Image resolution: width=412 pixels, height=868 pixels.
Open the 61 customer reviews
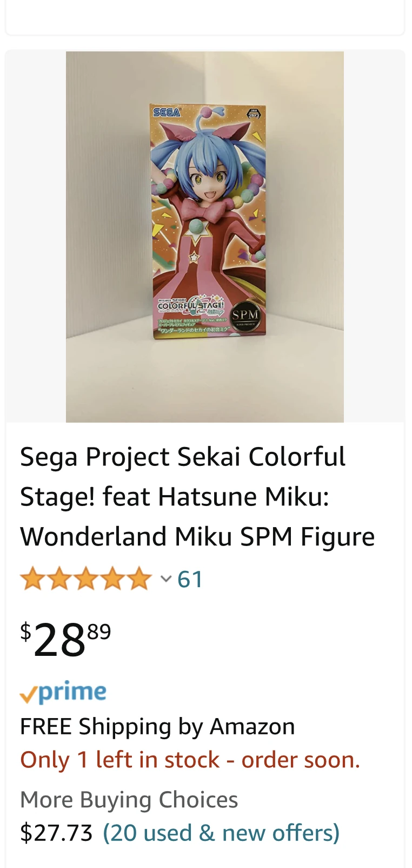point(190,579)
